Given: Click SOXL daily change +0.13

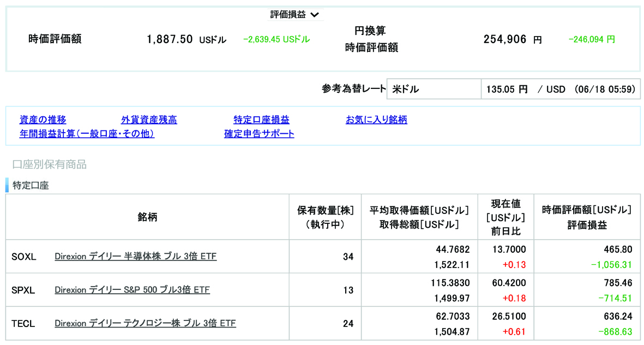Looking at the screenshot, I should pos(514,264).
